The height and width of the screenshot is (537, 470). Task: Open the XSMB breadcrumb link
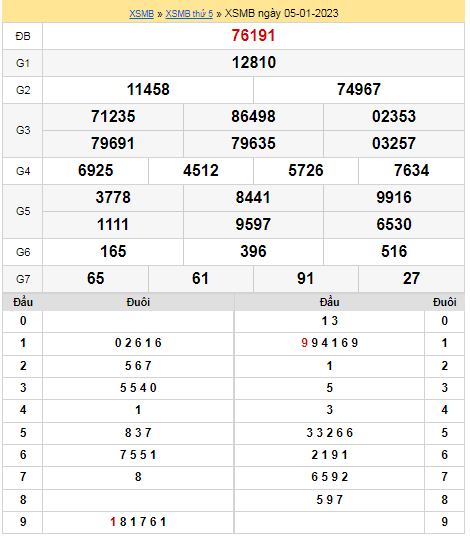pos(141,14)
